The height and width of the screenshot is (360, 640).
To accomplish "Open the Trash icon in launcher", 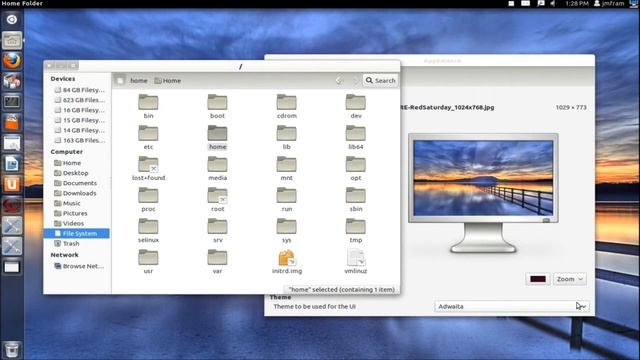I will click(x=12, y=350).
